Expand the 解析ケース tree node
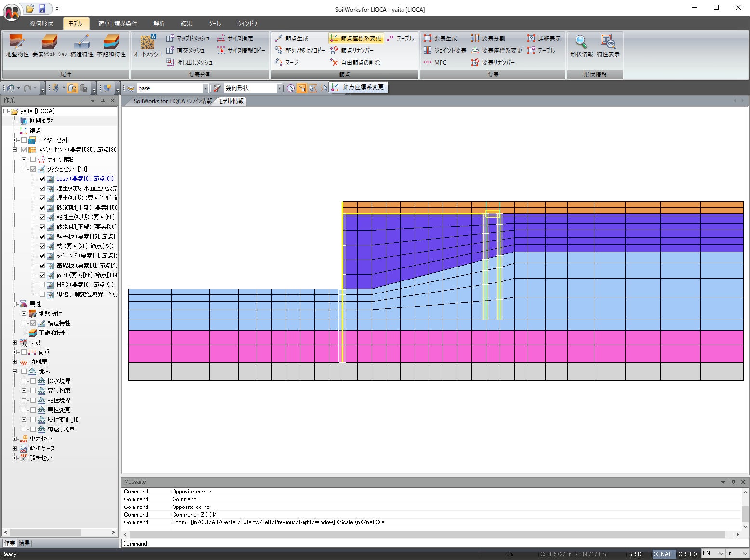 point(14,449)
